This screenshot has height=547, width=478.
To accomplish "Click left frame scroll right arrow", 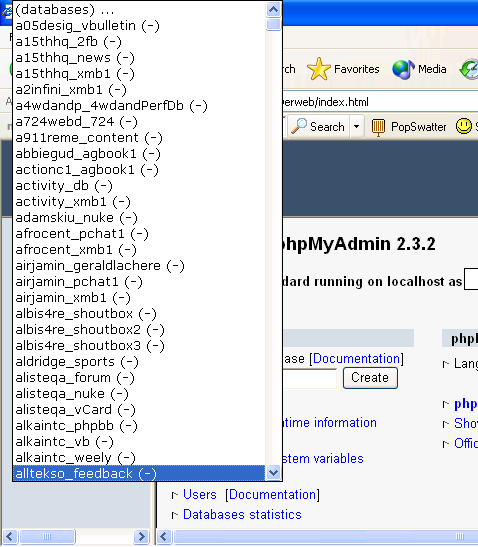I will pyautogui.click(x=141, y=536).
